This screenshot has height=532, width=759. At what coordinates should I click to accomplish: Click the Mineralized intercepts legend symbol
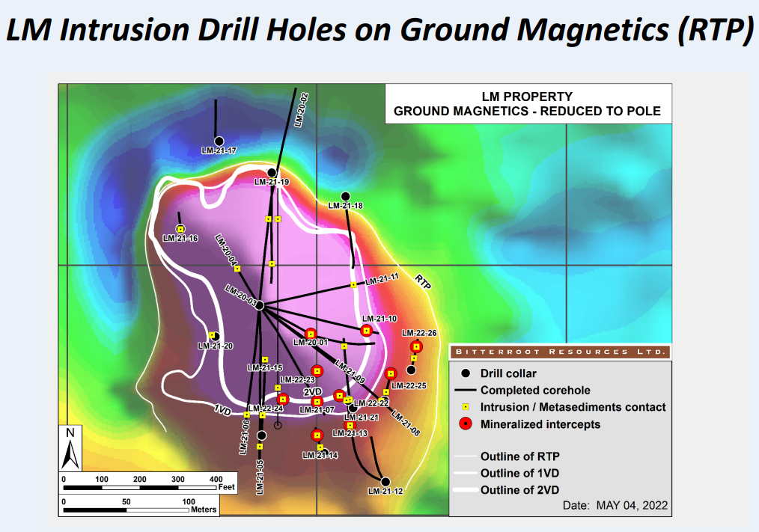coord(466,424)
